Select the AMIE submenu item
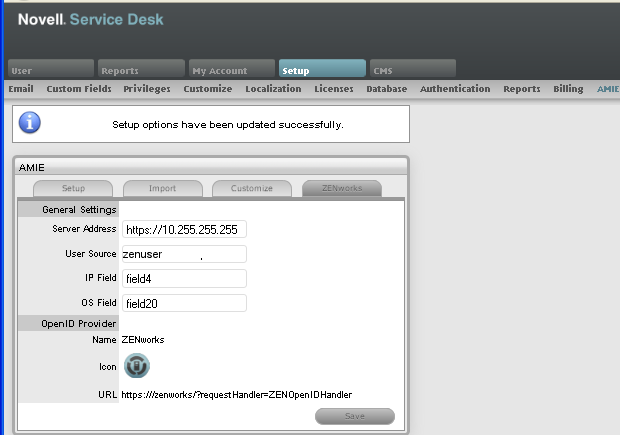620x435 pixels. point(608,89)
